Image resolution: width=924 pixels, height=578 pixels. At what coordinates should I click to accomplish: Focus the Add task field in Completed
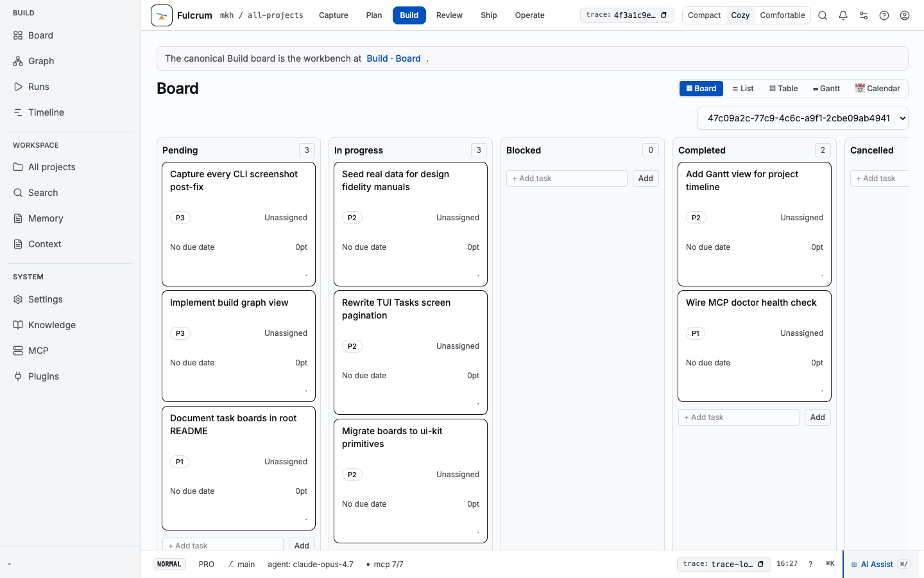[739, 417]
